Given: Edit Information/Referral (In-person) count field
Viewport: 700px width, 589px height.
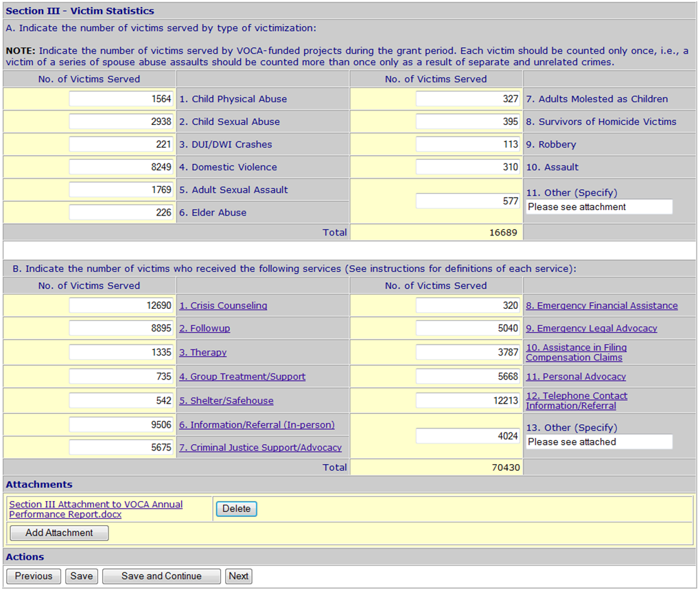Looking at the screenshot, I should [x=121, y=425].
